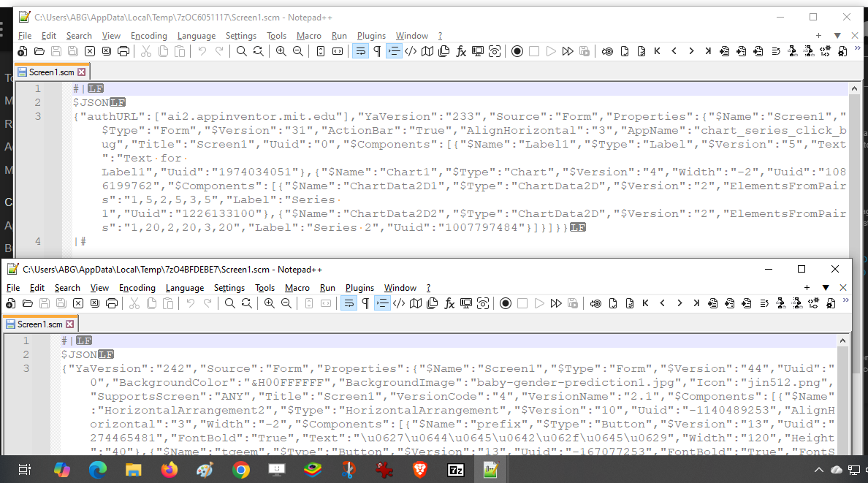The height and width of the screenshot is (483, 868).
Task: Click plus new tab button in lower window
Action: [x=807, y=287]
